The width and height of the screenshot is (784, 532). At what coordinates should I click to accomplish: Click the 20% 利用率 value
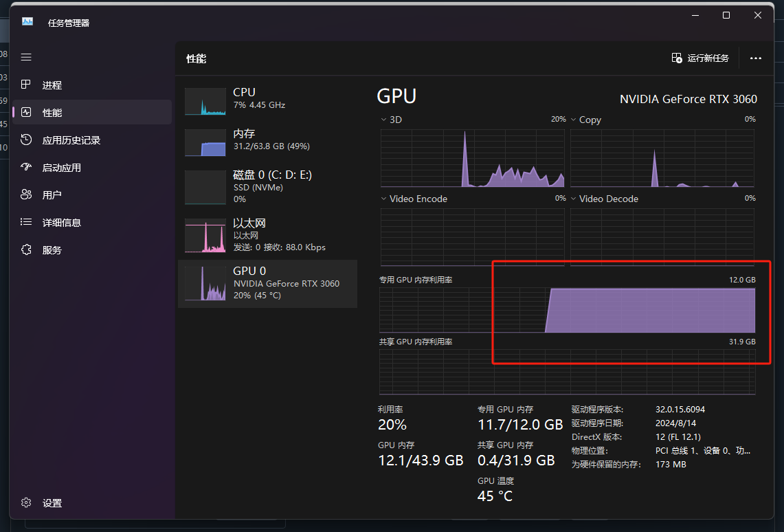click(x=392, y=425)
